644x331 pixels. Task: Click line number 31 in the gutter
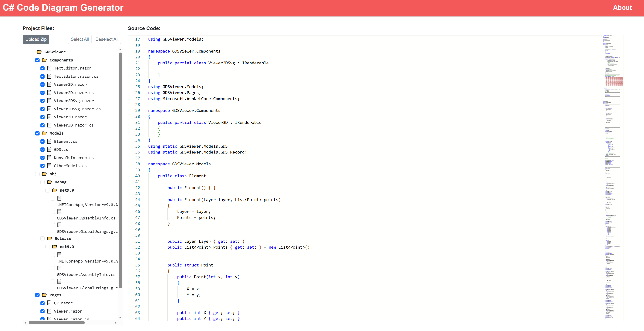click(137, 123)
